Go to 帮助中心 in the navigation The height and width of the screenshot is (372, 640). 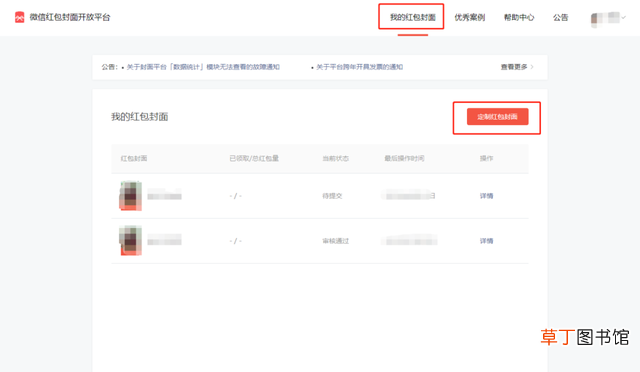(x=519, y=17)
